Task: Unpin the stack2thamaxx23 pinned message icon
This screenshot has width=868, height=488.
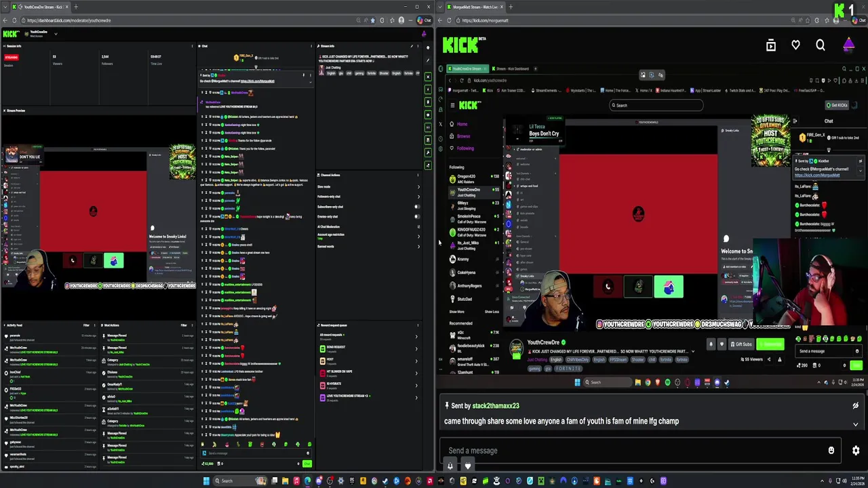Action: click(x=855, y=405)
